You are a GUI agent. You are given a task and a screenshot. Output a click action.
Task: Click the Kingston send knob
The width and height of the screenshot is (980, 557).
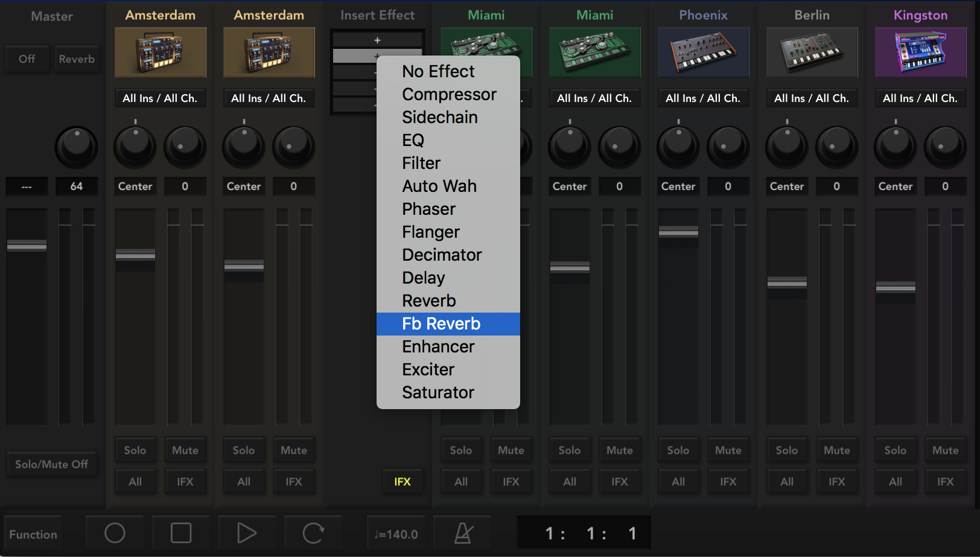[946, 147]
